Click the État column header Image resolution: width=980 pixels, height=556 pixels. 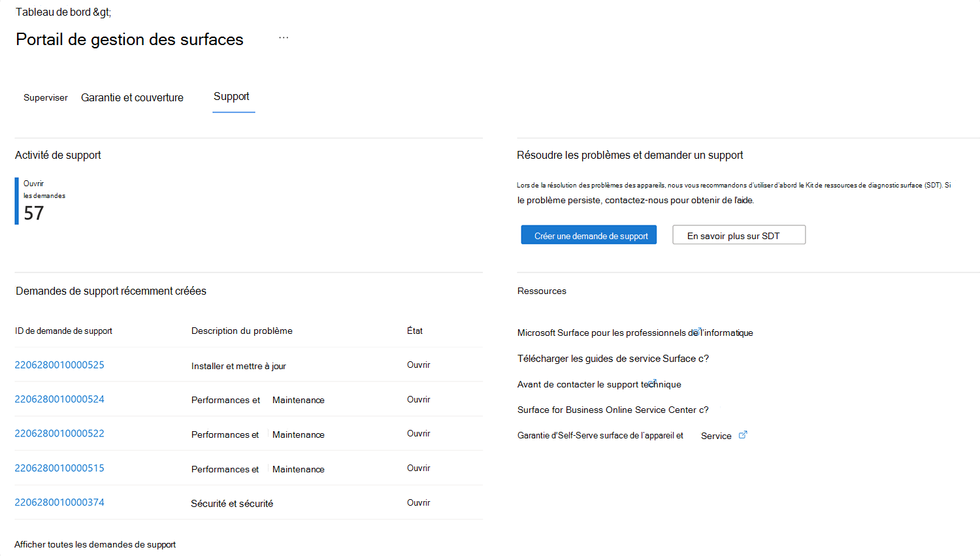(414, 331)
